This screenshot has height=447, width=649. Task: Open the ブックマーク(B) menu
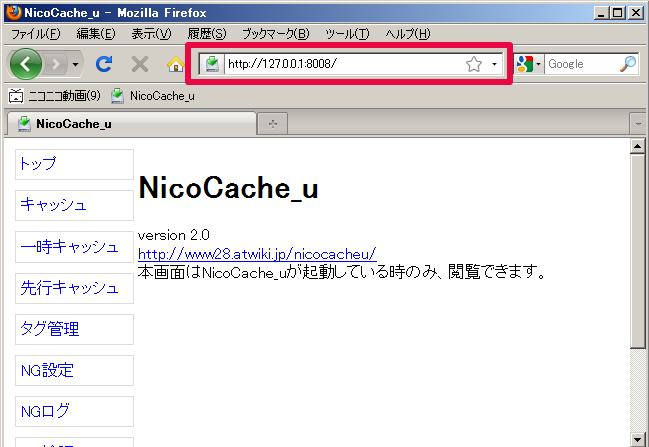click(275, 33)
